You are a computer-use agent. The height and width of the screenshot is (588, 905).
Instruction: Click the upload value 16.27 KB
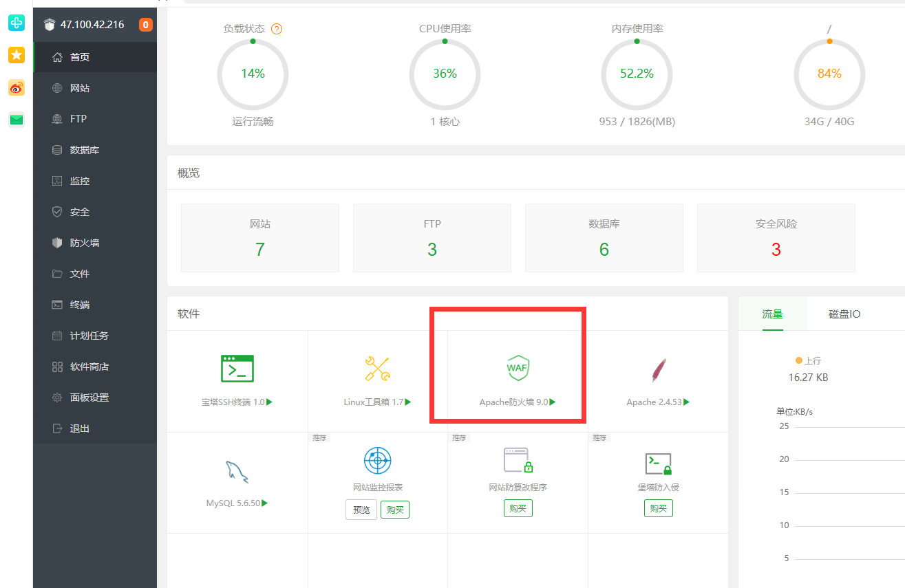coord(808,378)
